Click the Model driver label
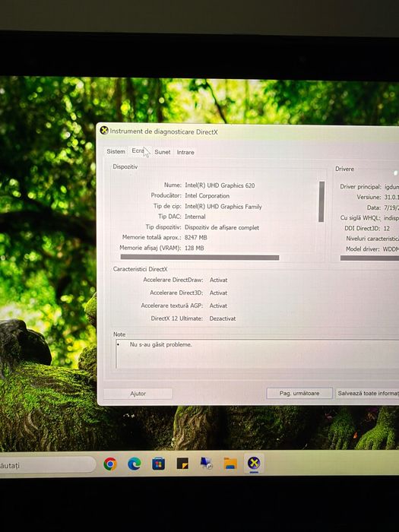The height and width of the screenshot is (532, 399). (363, 249)
